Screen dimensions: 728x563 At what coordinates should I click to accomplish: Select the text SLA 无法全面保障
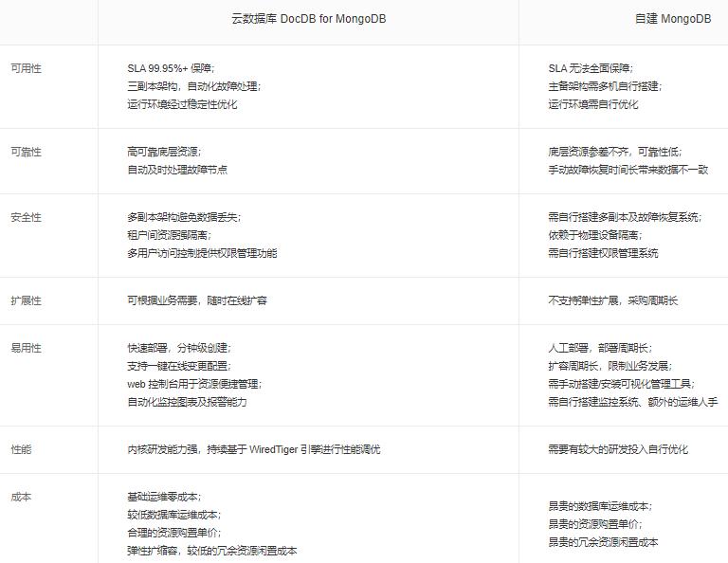[x=589, y=68]
